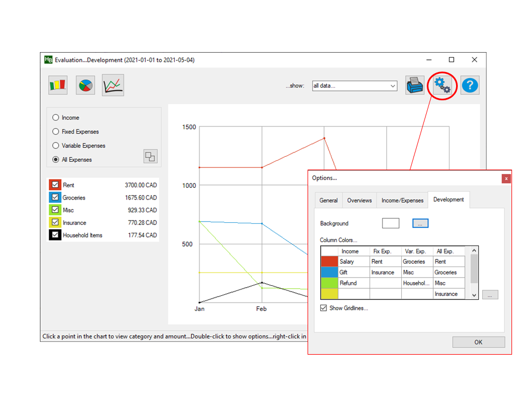532x399 pixels.
Task: Click the overlapping squares icon beside All Expenses
Action: (150, 156)
